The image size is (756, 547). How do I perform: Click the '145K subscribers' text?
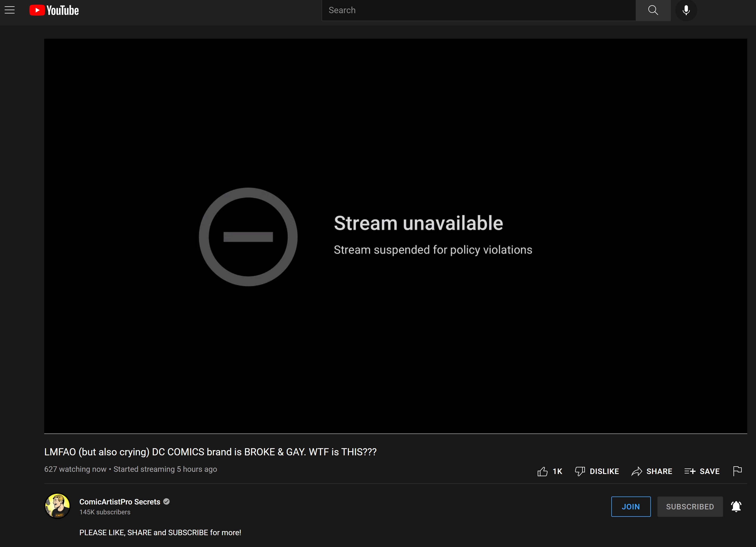[105, 512]
